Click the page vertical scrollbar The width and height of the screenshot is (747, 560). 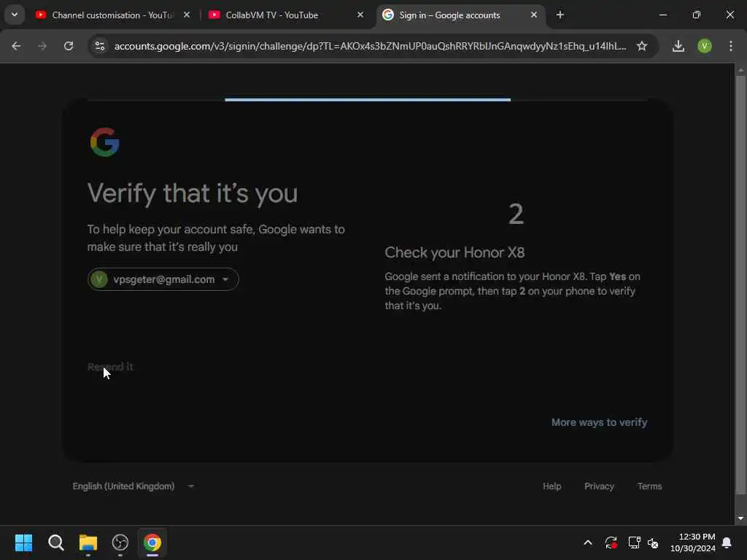[740, 284]
